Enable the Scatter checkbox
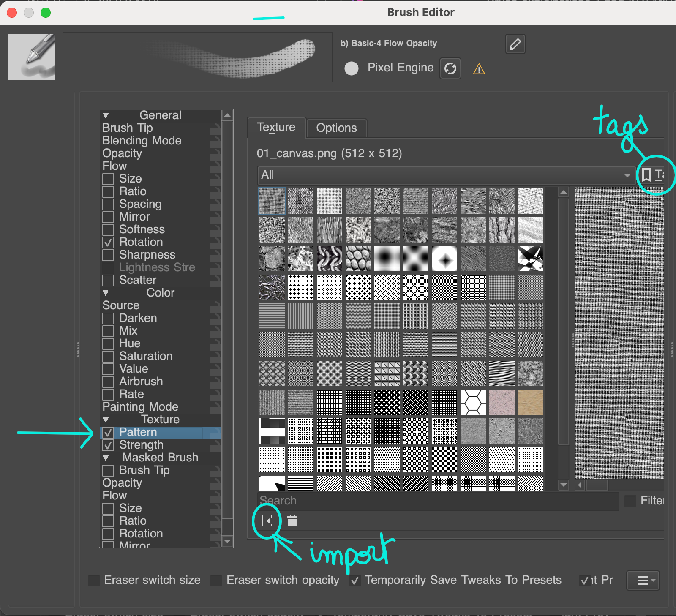Screen dimensions: 676x616 (109, 281)
